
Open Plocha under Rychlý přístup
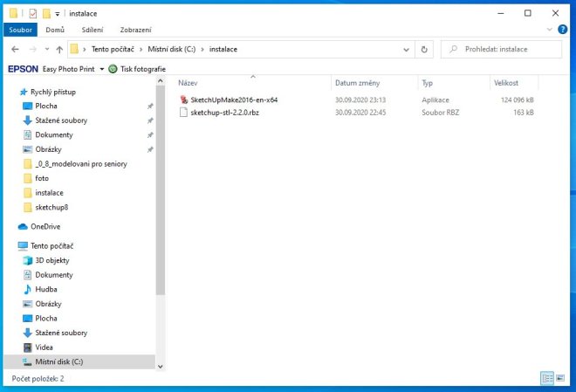(x=46, y=106)
